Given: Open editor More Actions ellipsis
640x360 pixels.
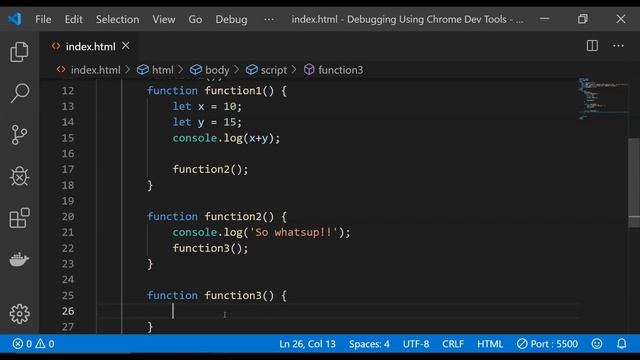Looking at the screenshot, I should point(618,46).
